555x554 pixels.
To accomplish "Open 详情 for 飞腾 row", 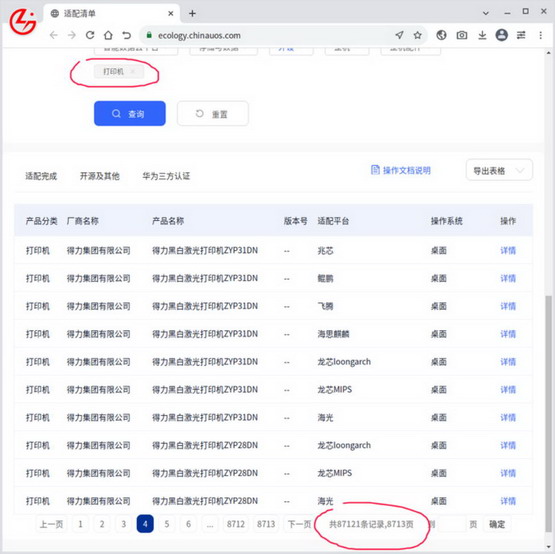I will 508,306.
